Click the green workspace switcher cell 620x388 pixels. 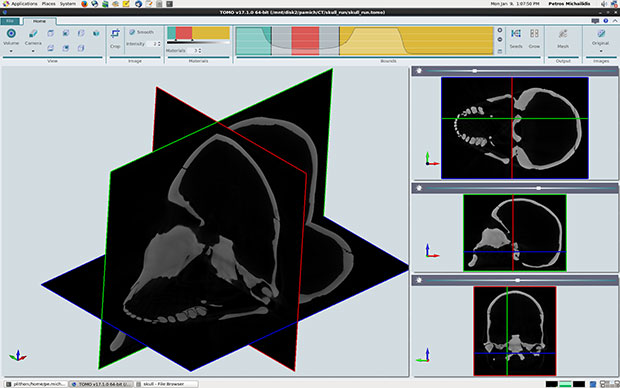[565, 384]
